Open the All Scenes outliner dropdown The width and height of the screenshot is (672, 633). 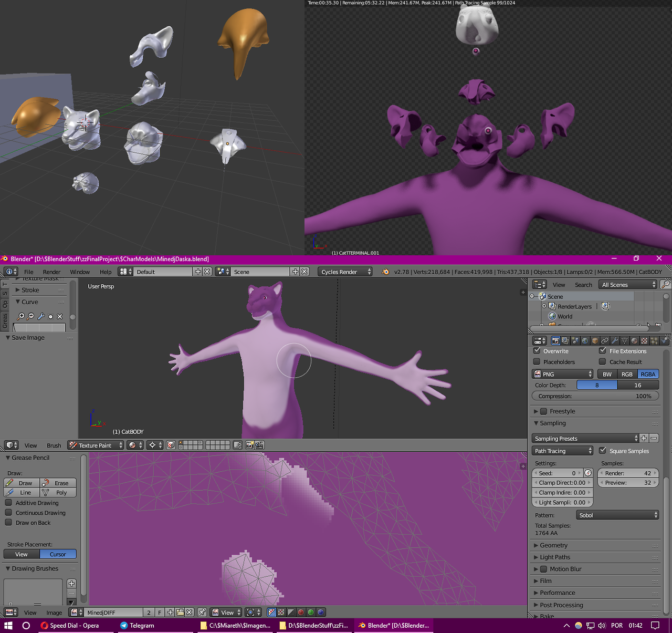coord(628,284)
